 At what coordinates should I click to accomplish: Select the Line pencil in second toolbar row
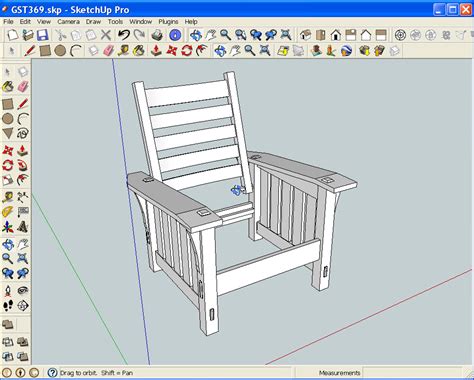point(30,51)
